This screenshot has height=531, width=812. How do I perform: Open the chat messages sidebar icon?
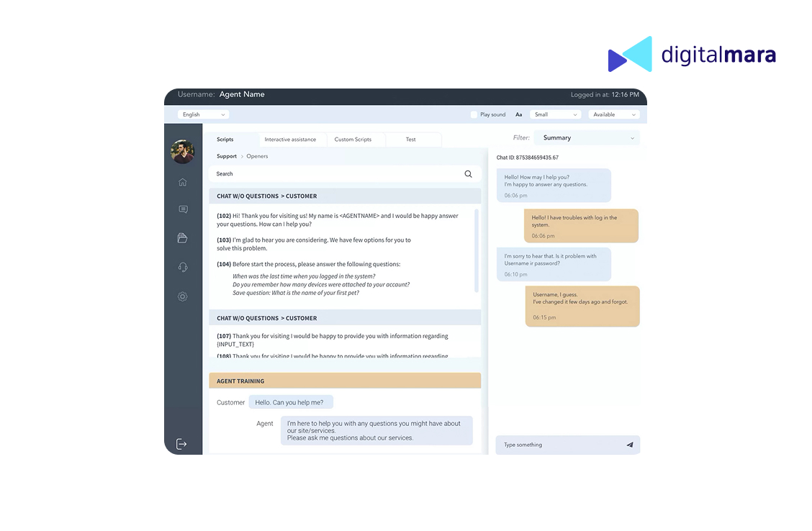pos(183,209)
